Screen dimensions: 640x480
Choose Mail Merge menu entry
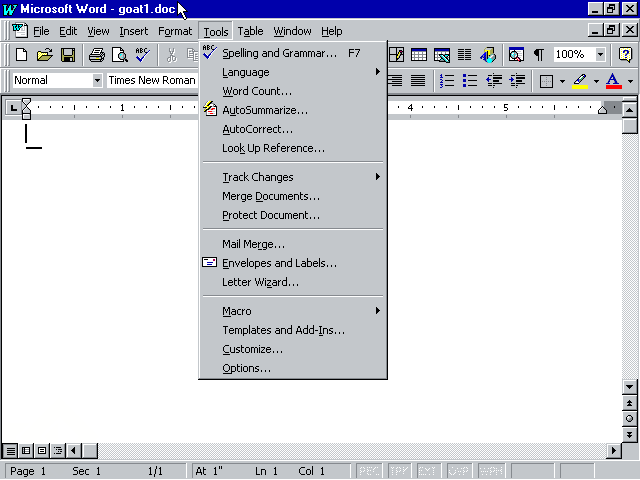pyautogui.click(x=293, y=244)
